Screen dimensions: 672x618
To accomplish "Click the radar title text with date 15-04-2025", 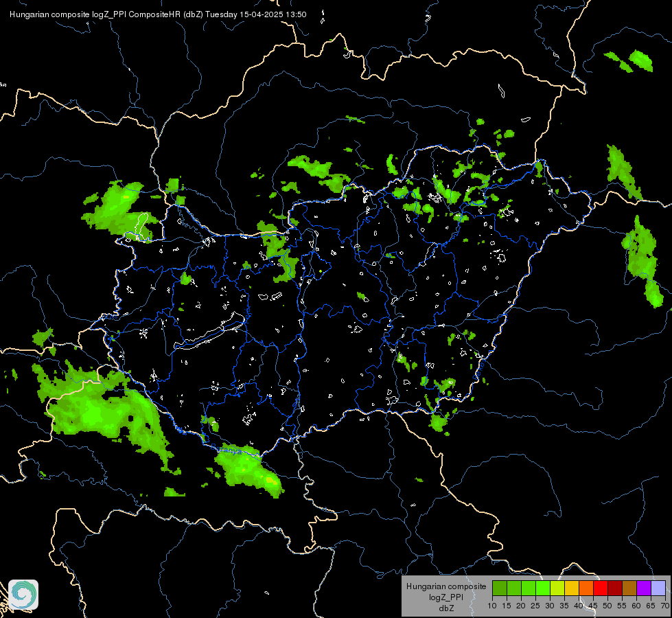I will point(158,14).
